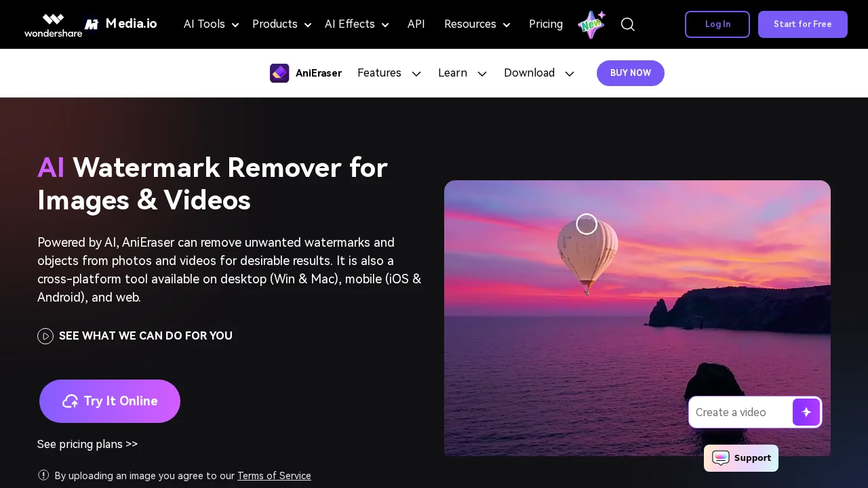The height and width of the screenshot is (488, 868).
Task: Open the search magnifier icon
Action: (628, 24)
